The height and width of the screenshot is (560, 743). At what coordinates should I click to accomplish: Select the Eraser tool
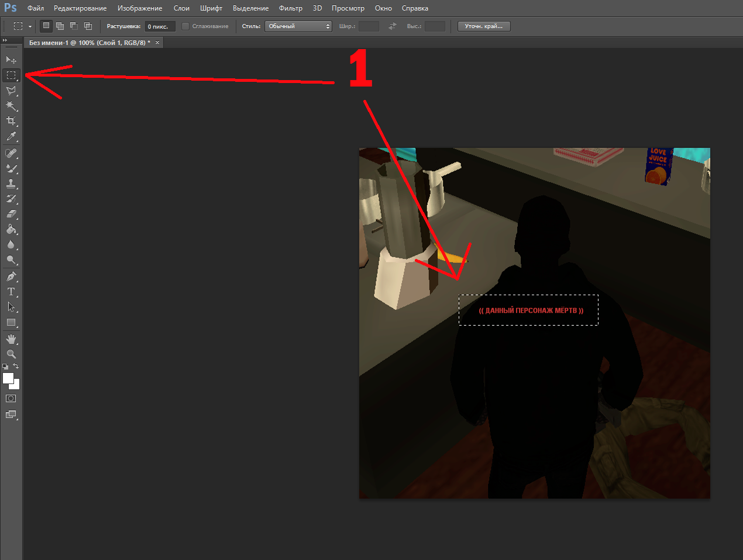[x=11, y=214]
